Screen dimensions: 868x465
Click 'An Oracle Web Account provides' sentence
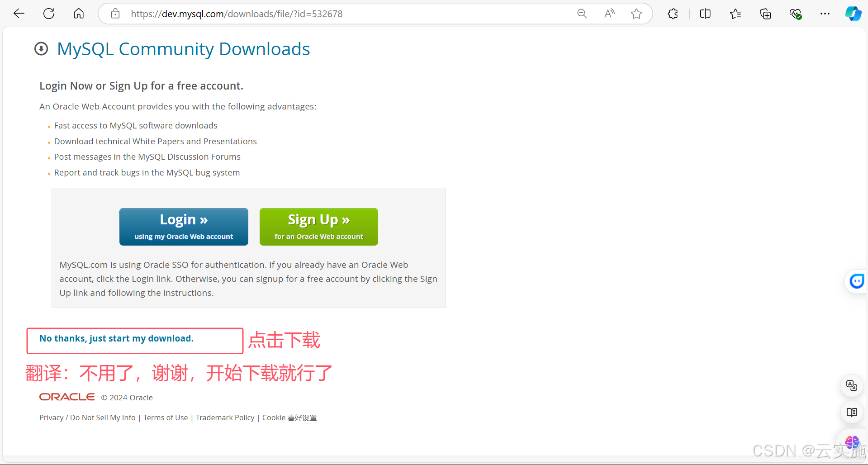pos(178,107)
